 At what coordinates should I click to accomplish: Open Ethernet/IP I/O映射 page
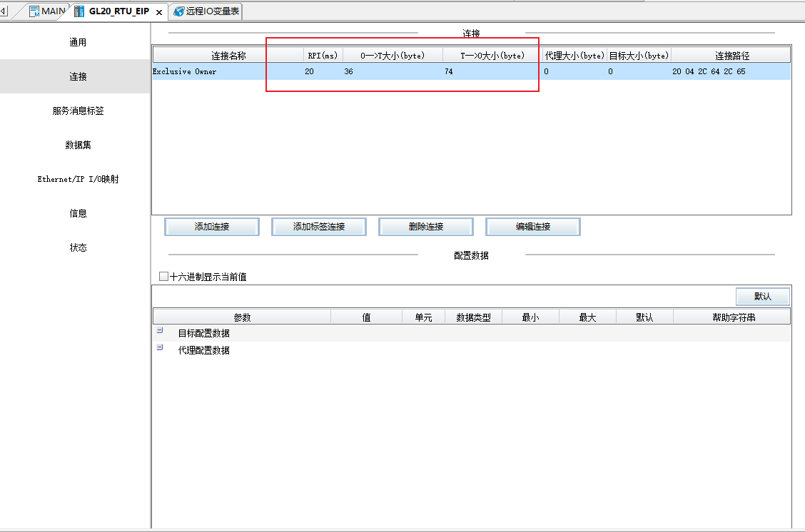(78, 180)
